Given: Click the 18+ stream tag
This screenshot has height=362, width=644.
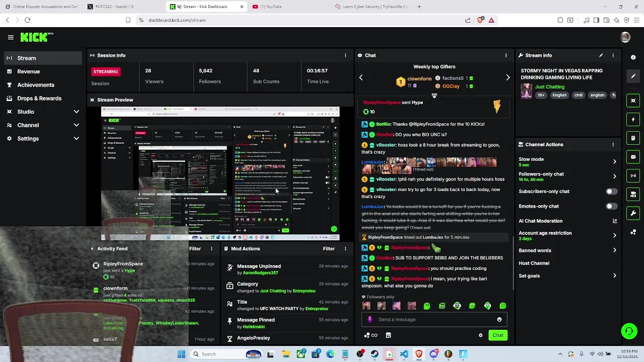Looking at the screenshot, I should [541, 95].
